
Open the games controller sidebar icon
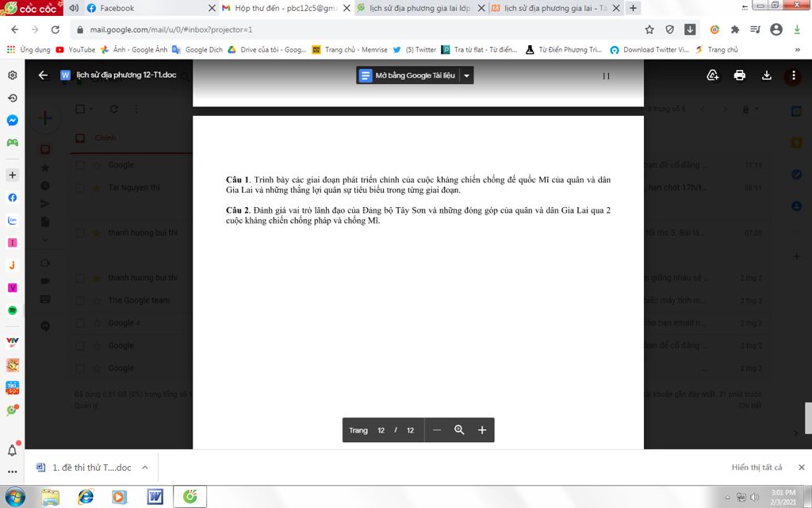tap(13, 143)
